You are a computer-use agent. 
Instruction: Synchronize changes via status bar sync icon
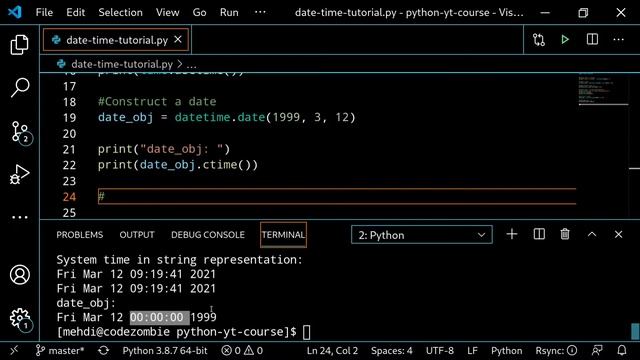point(104,351)
